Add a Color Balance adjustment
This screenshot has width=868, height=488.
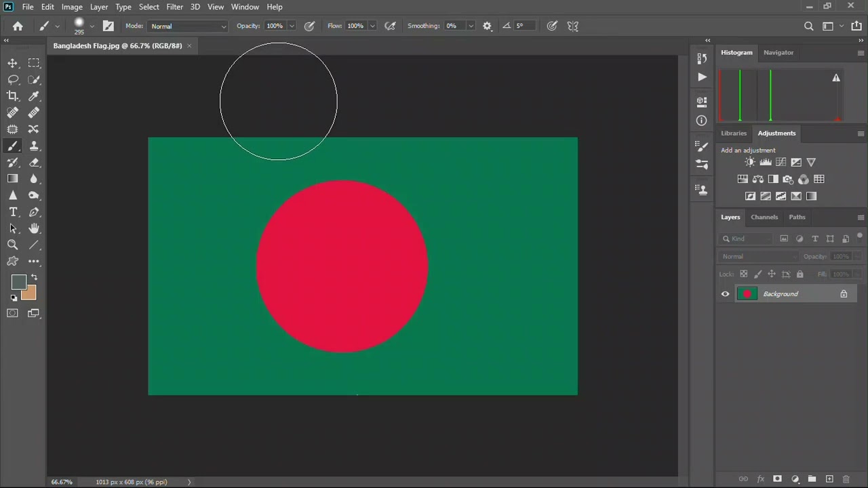tap(758, 179)
